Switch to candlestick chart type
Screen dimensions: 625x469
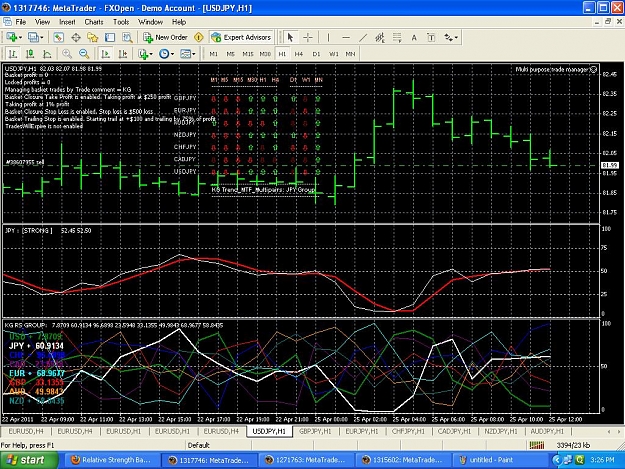point(30,53)
